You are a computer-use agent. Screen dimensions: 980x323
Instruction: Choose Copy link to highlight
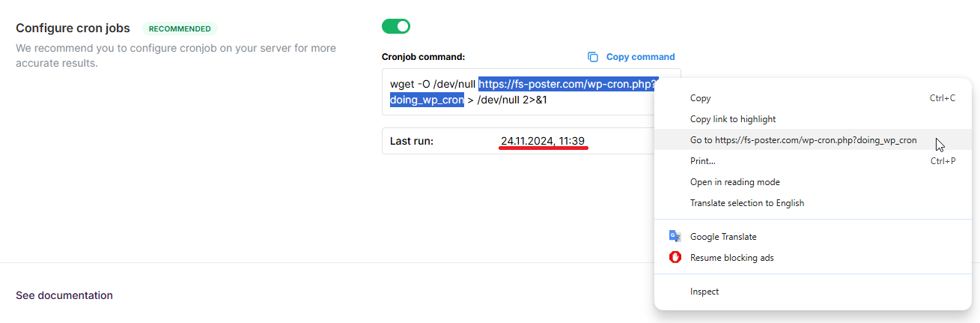812,119
